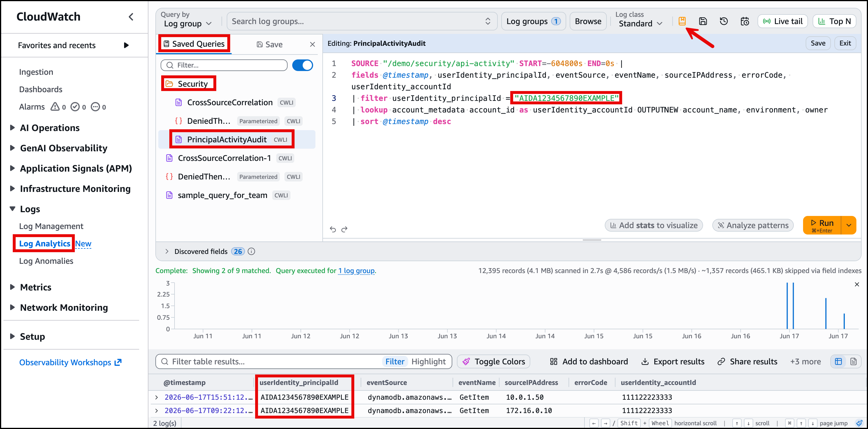Open Log Analytics
The image size is (868, 429).
coord(44,243)
